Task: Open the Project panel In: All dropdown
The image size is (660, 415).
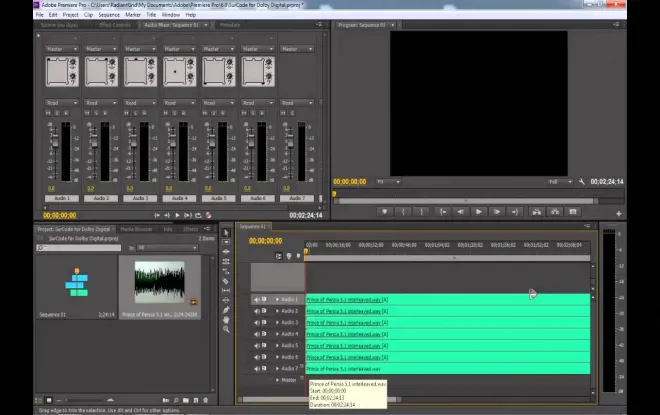Action: point(167,248)
